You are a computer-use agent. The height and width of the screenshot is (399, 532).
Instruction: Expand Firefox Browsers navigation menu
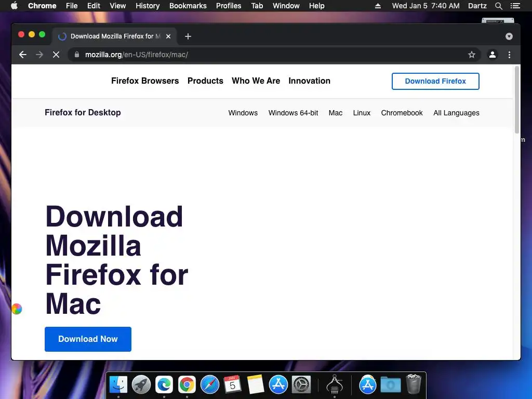[x=145, y=81]
